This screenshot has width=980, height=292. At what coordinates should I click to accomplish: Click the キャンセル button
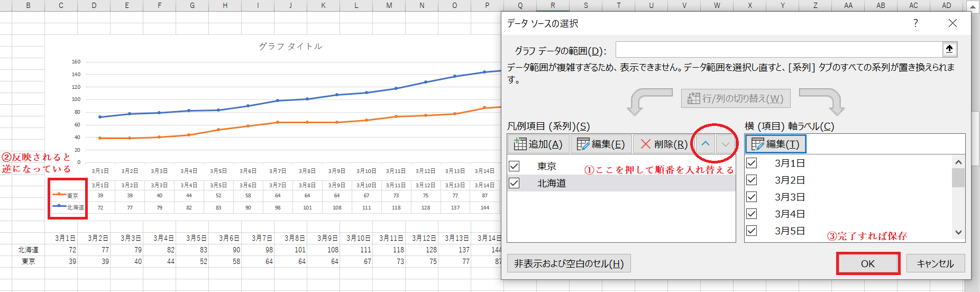[936, 263]
